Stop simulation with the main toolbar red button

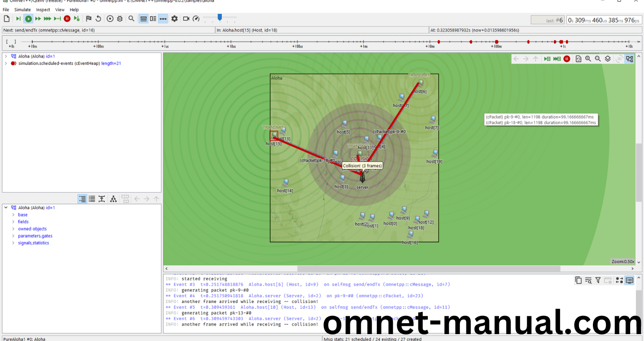67,19
